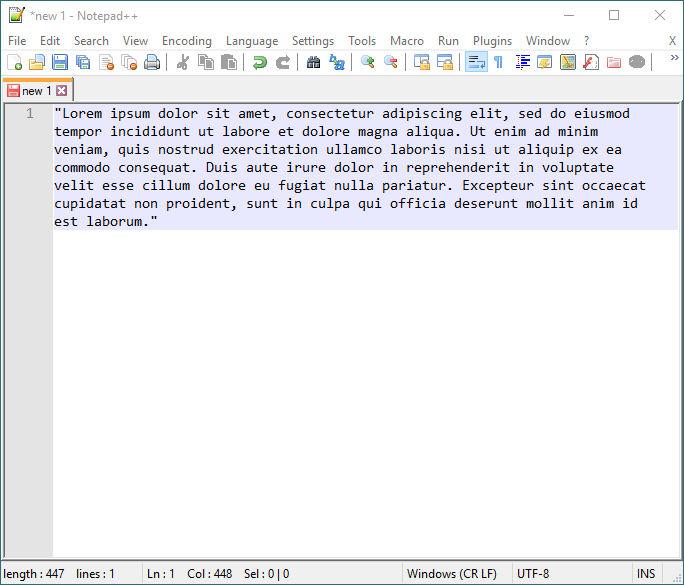684x585 pixels.
Task: Click word 'Excepteur' in the text
Action: coord(498,186)
